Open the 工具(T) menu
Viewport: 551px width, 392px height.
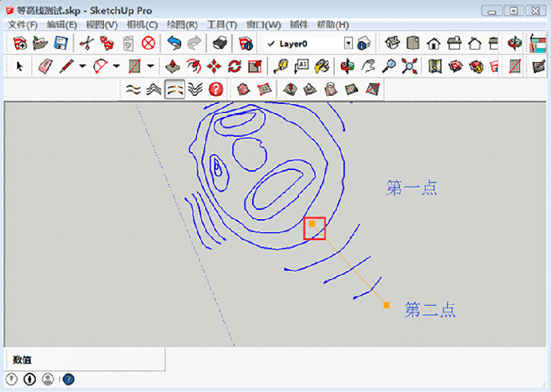pyautogui.click(x=222, y=25)
